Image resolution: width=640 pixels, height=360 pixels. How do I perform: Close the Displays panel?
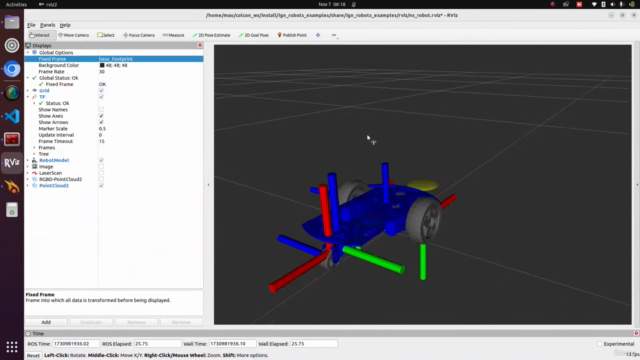200,45
